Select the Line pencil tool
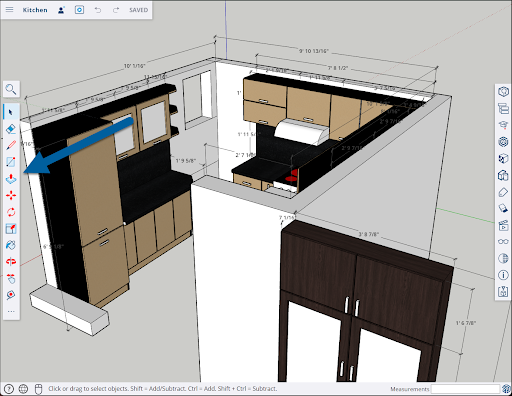 click(x=11, y=145)
